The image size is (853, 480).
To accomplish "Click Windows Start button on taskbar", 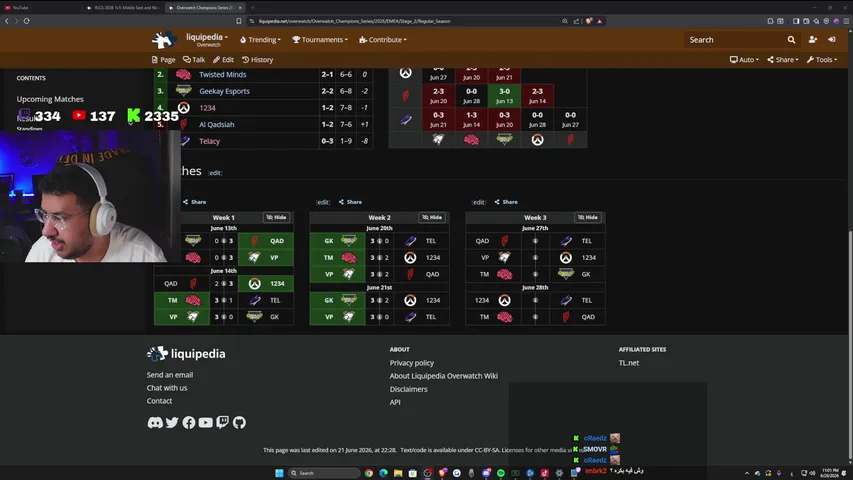I will 279,473.
